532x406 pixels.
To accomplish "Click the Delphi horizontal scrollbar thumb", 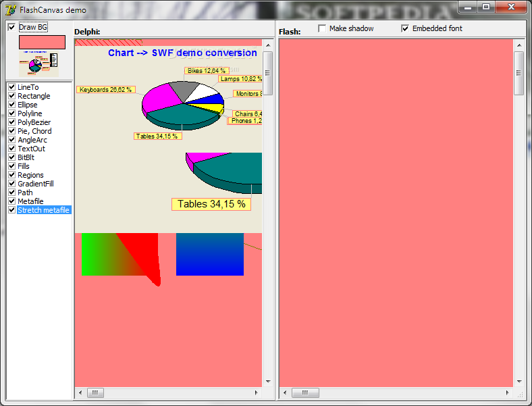I will coord(95,392).
